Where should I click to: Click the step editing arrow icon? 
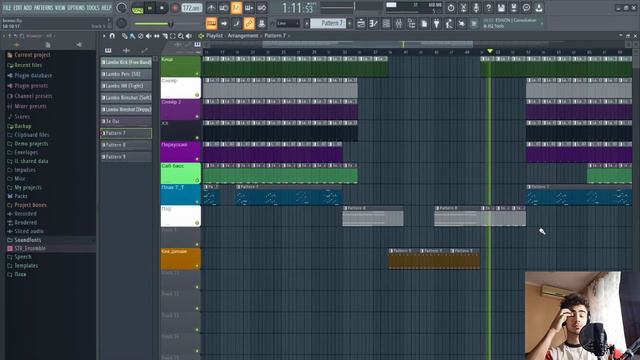point(224,24)
